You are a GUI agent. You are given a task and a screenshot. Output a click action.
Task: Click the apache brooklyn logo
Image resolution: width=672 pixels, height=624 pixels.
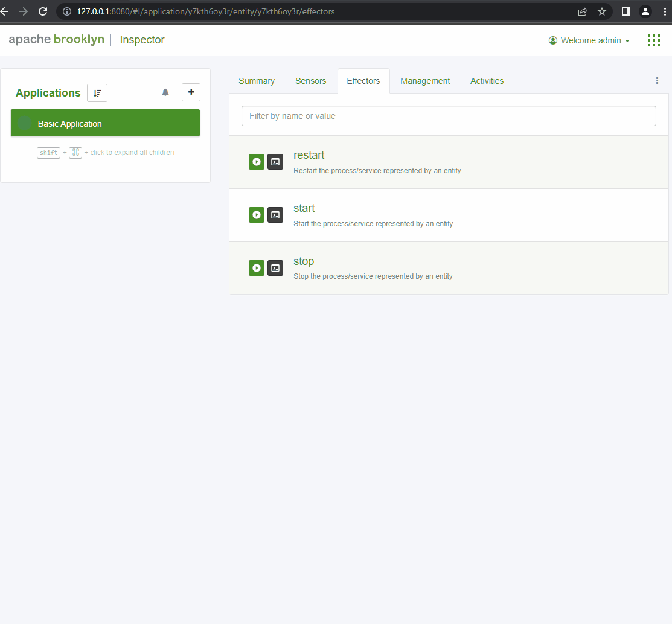tap(57, 39)
